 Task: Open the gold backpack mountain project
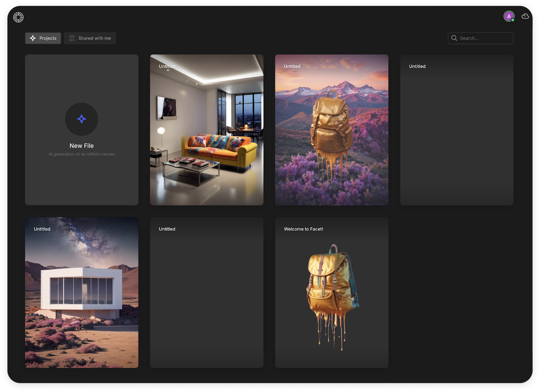332,130
